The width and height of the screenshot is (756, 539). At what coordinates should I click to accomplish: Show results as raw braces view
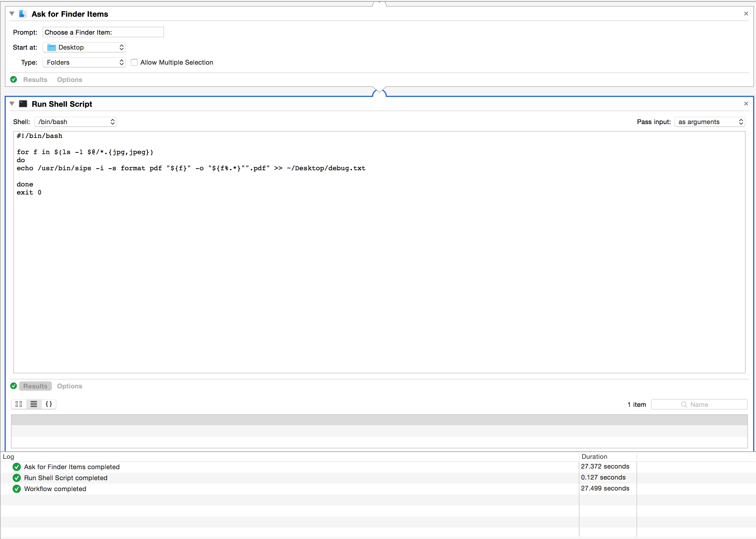49,404
